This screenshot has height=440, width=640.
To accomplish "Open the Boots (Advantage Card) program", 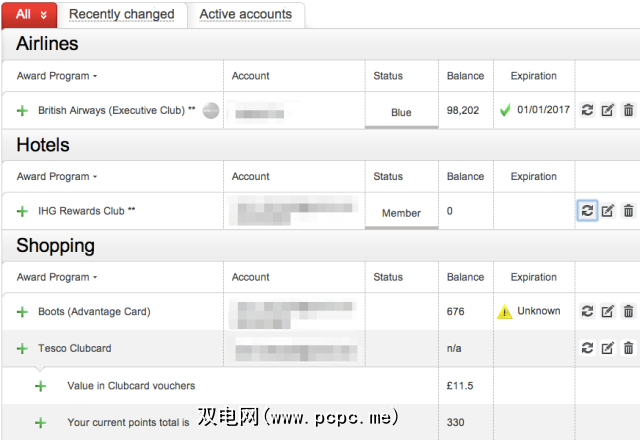I will pyautogui.click(x=94, y=312).
